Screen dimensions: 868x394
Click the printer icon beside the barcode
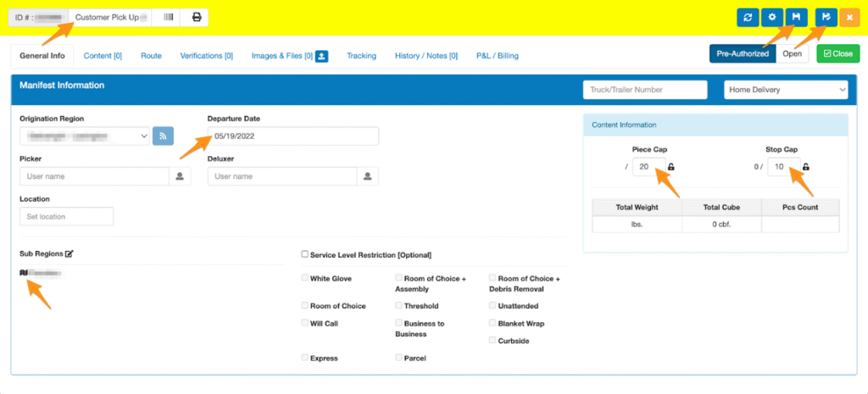197,17
